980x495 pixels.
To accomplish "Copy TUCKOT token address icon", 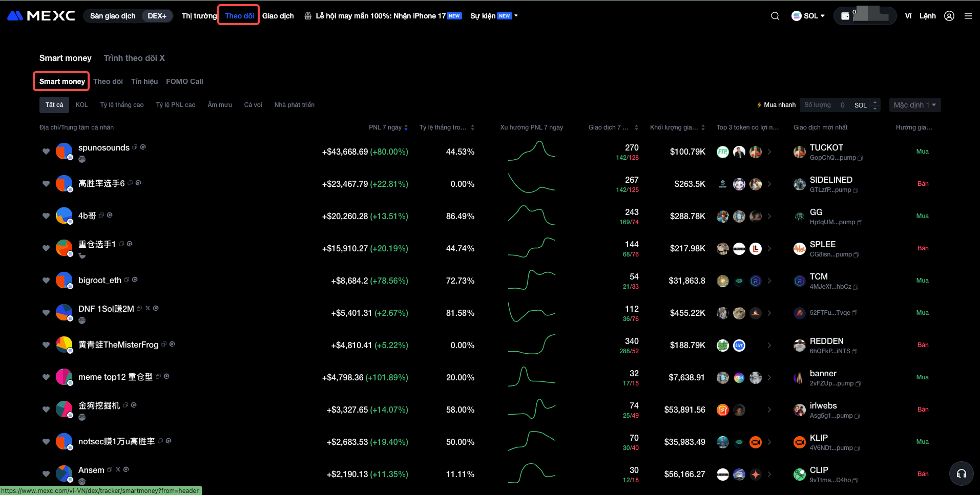I will click(860, 158).
